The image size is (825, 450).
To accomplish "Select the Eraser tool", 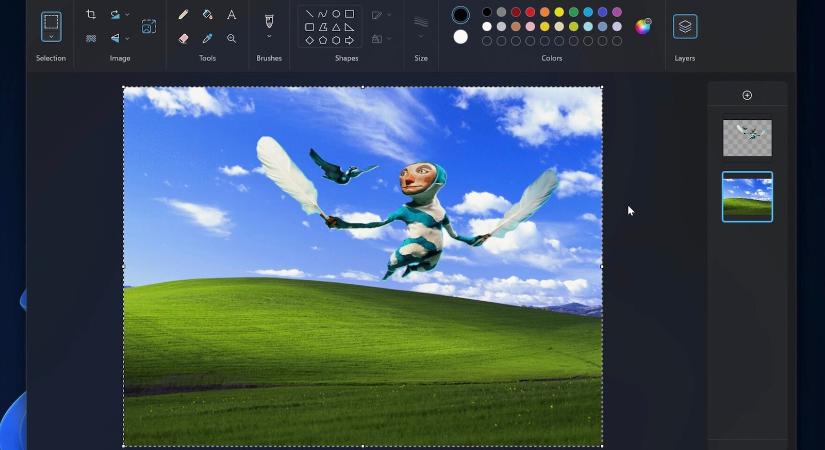I will [x=183, y=38].
